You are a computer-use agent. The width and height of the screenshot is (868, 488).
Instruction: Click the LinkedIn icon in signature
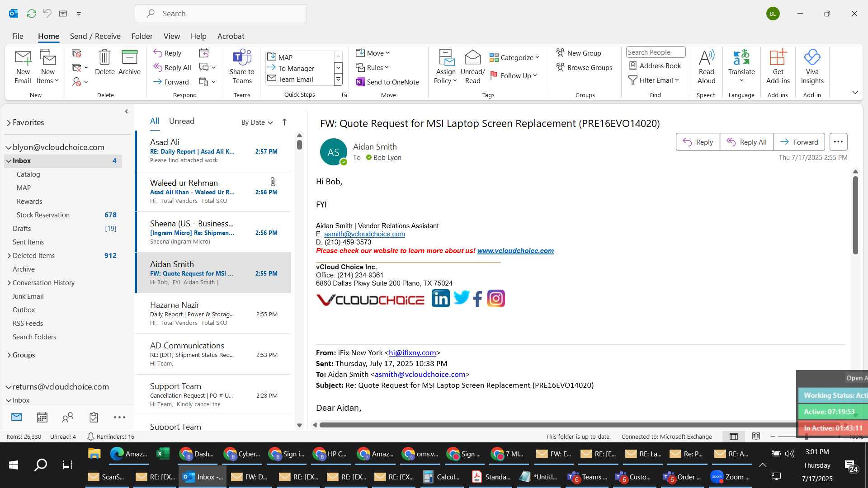pos(441,299)
